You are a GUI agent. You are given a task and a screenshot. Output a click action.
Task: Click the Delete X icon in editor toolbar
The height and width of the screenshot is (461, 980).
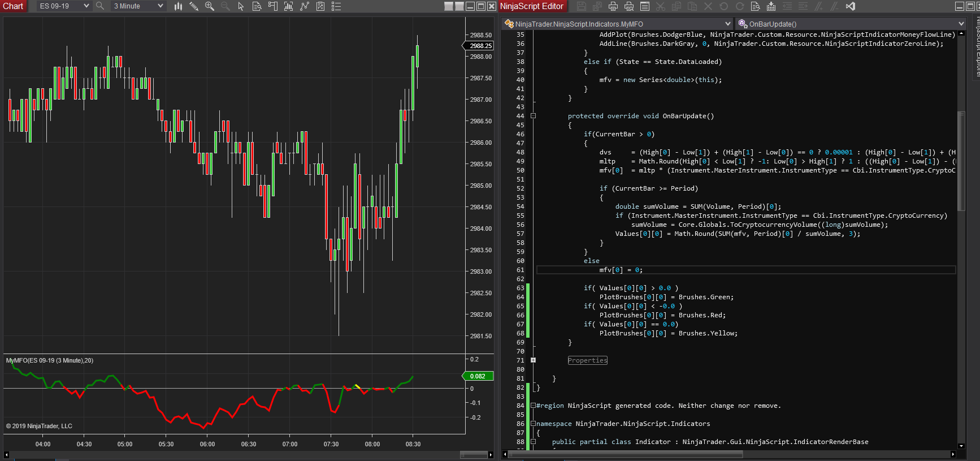708,6
